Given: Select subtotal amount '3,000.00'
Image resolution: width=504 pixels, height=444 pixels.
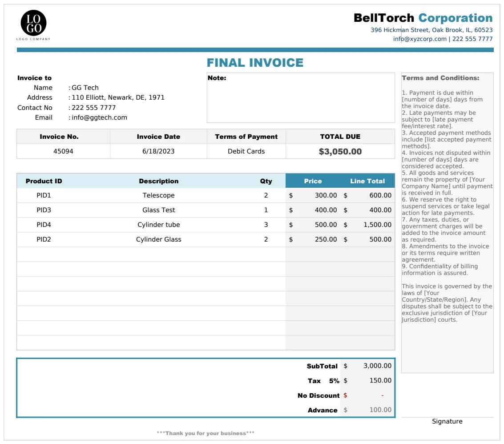Looking at the screenshot, I should (x=377, y=366).
